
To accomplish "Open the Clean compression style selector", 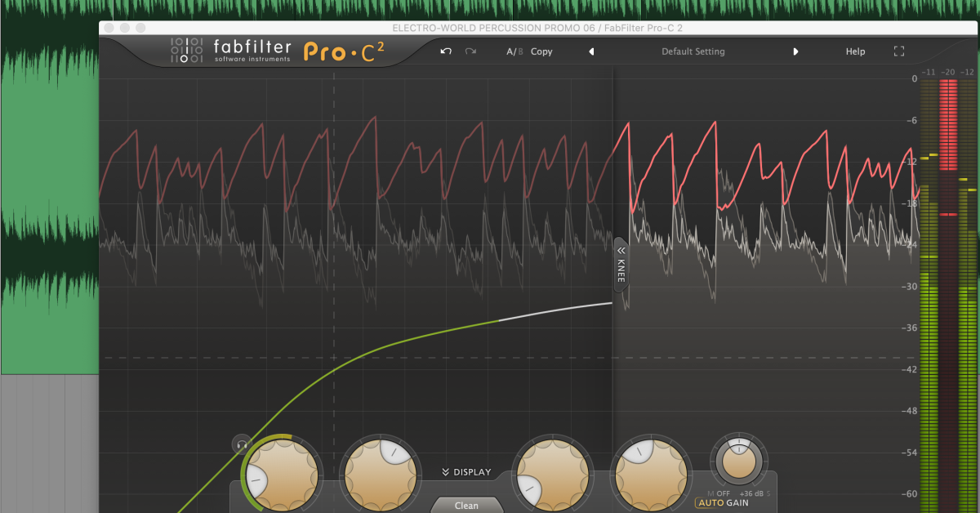I will click(466, 505).
